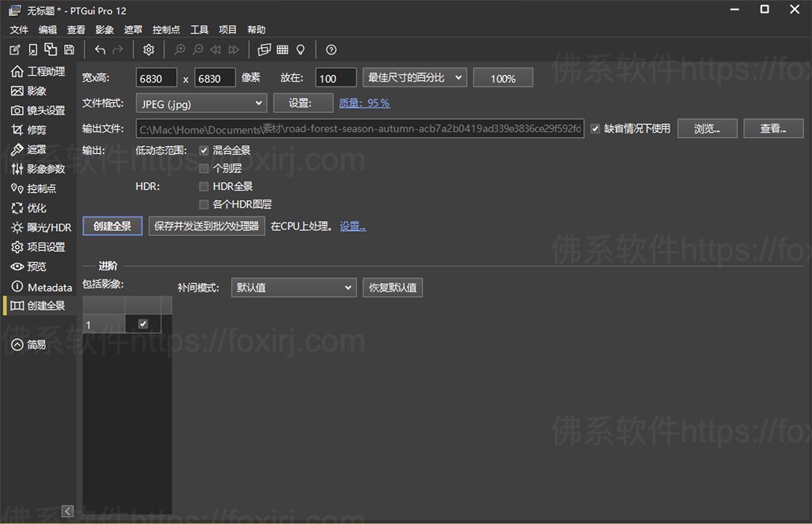Click the undo arrow in toolbar
812x524 pixels.
pyautogui.click(x=100, y=49)
